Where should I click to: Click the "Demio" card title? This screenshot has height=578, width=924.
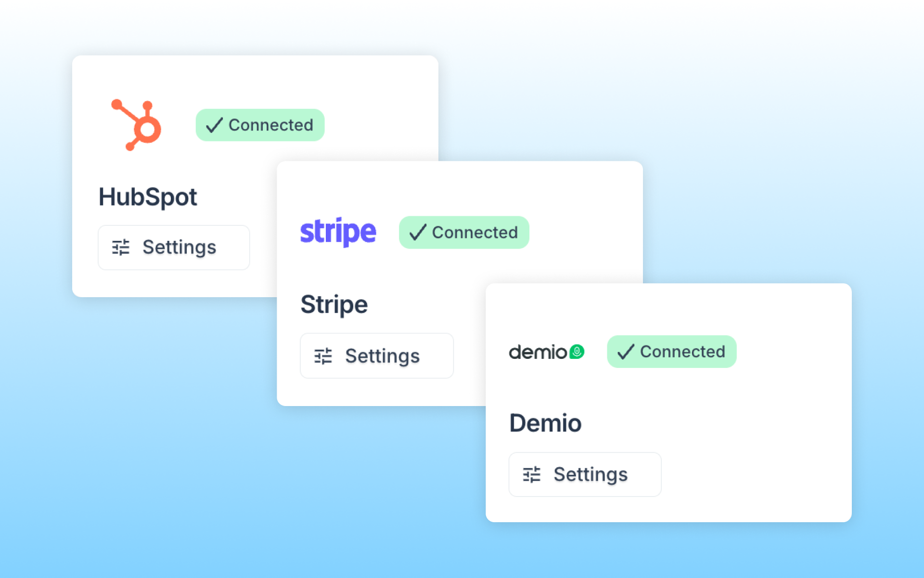[545, 423]
